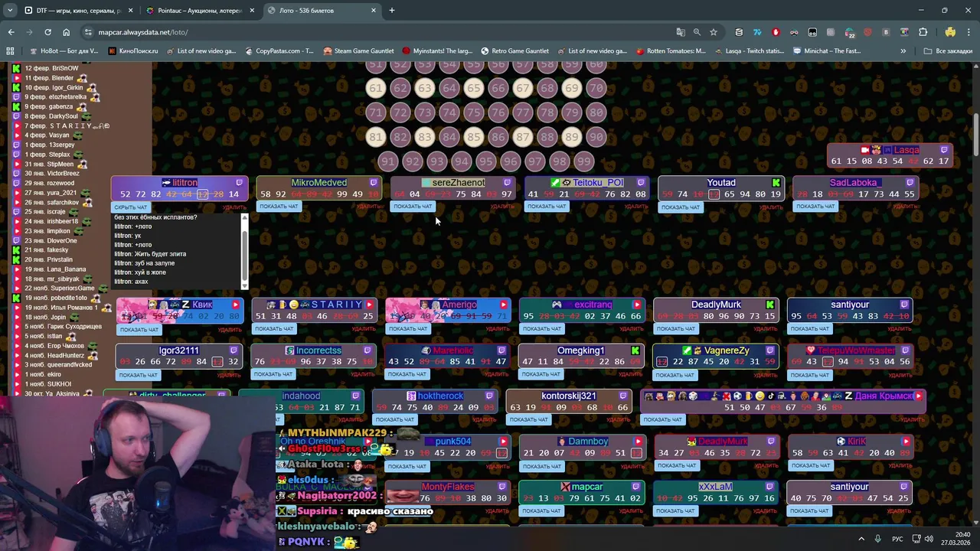The height and width of the screenshot is (551, 980).
Task: Show MikroMedved's chat
Action: [x=279, y=207]
